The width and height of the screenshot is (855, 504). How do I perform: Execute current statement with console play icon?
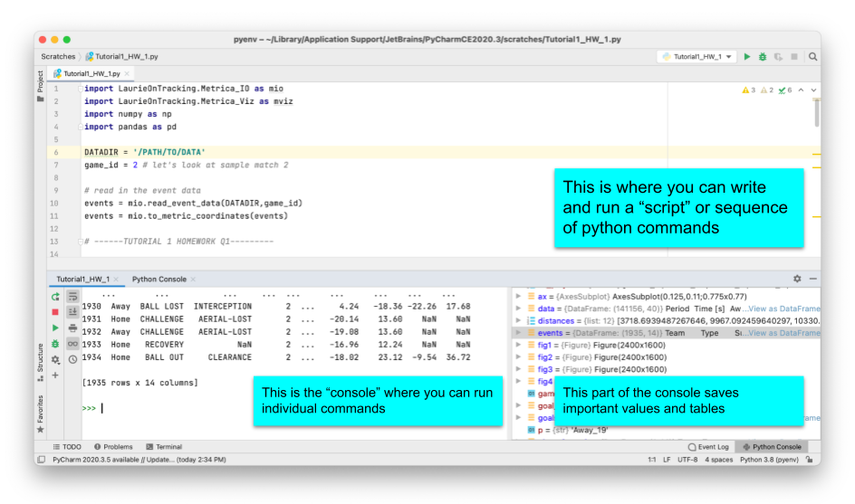55,328
